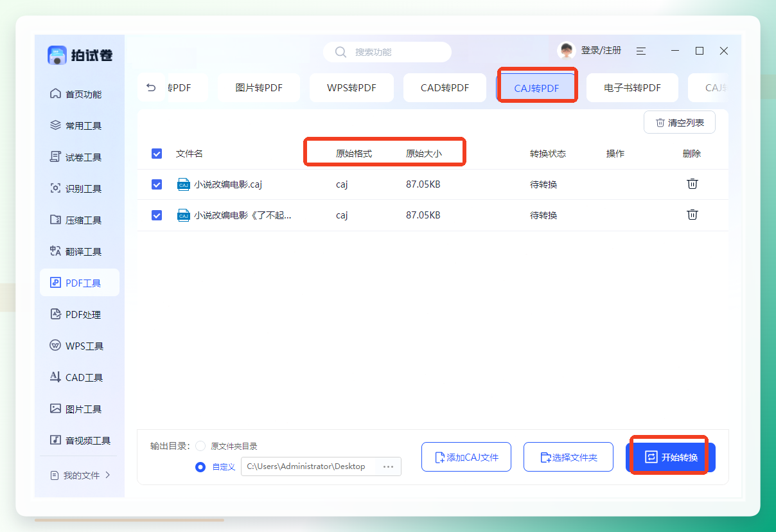Click 添加CAJ文件 button
This screenshot has height=532, width=776.
pyautogui.click(x=466, y=457)
